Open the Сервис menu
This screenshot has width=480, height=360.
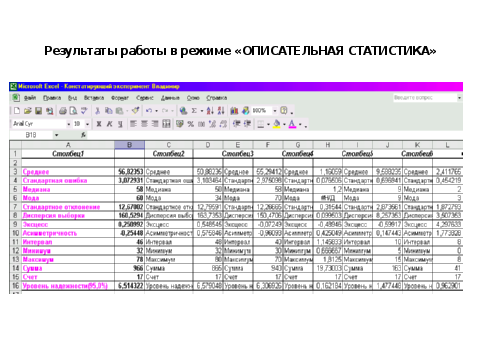(145, 98)
